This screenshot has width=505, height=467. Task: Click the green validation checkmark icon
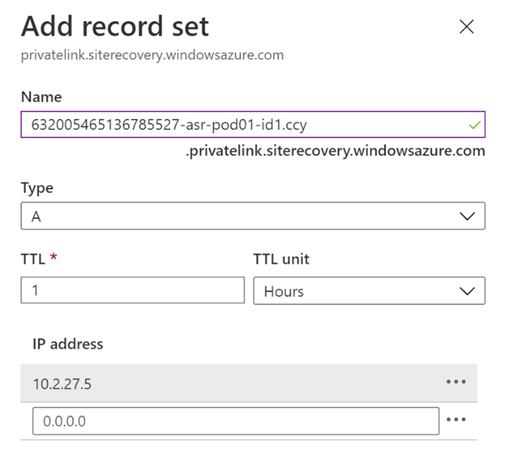[x=474, y=125]
